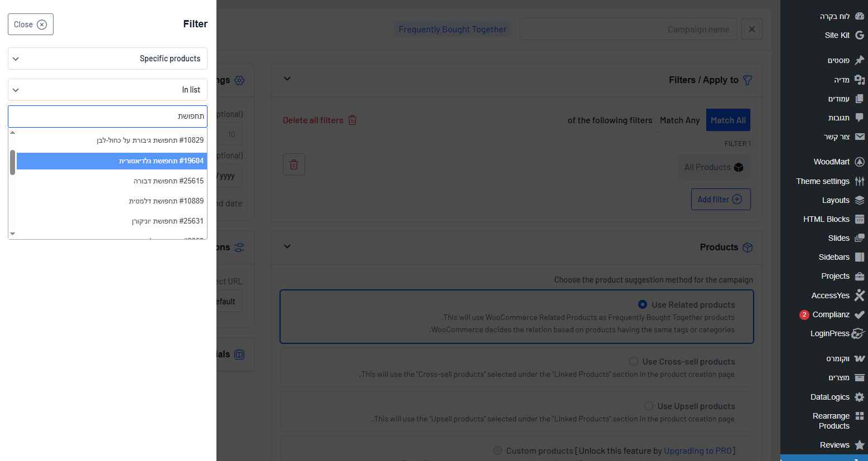The image size is (868, 461).
Task: Click the Reviews star icon
Action: click(x=859, y=445)
